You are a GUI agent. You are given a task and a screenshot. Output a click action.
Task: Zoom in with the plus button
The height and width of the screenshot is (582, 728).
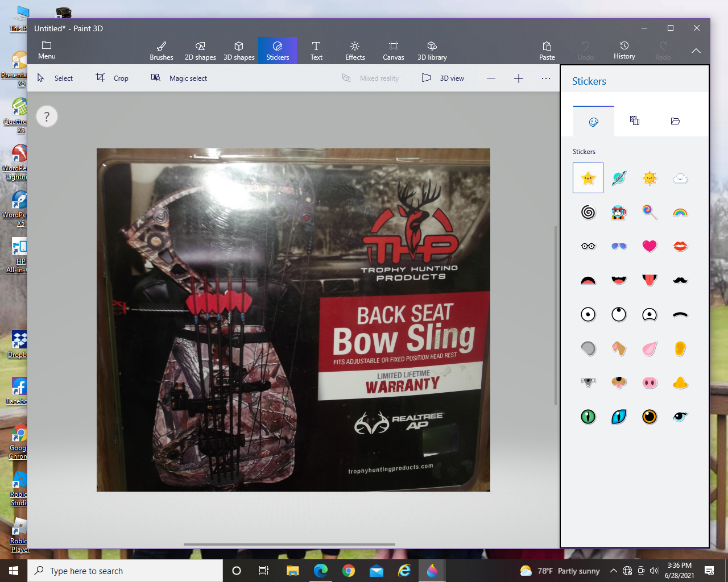coord(519,78)
